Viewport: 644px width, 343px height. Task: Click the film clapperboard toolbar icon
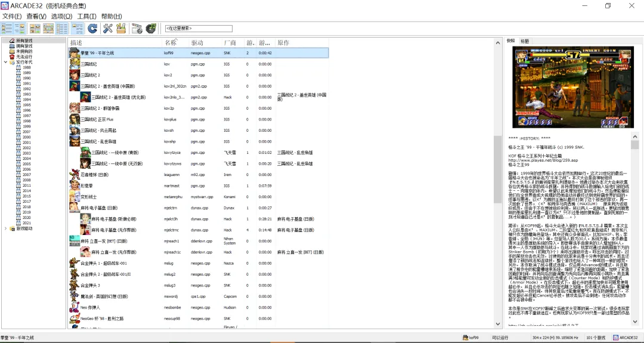tap(137, 29)
